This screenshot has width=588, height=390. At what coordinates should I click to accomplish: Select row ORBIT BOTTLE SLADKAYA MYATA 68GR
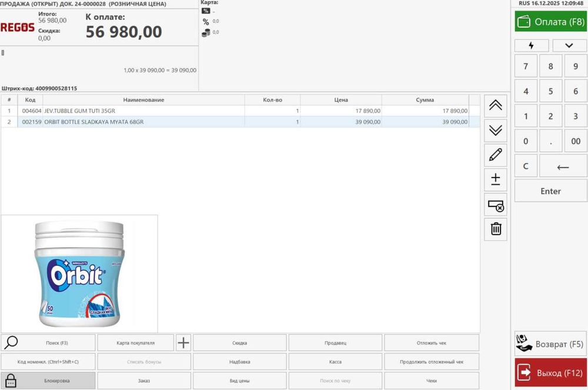tap(240, 122)
